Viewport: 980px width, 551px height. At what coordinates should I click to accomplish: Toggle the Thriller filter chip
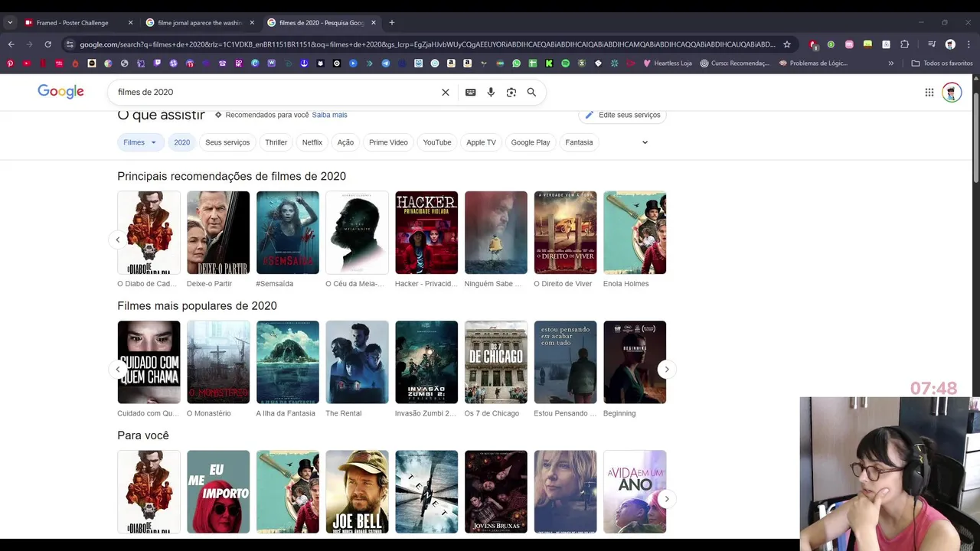tap(276, 142)
